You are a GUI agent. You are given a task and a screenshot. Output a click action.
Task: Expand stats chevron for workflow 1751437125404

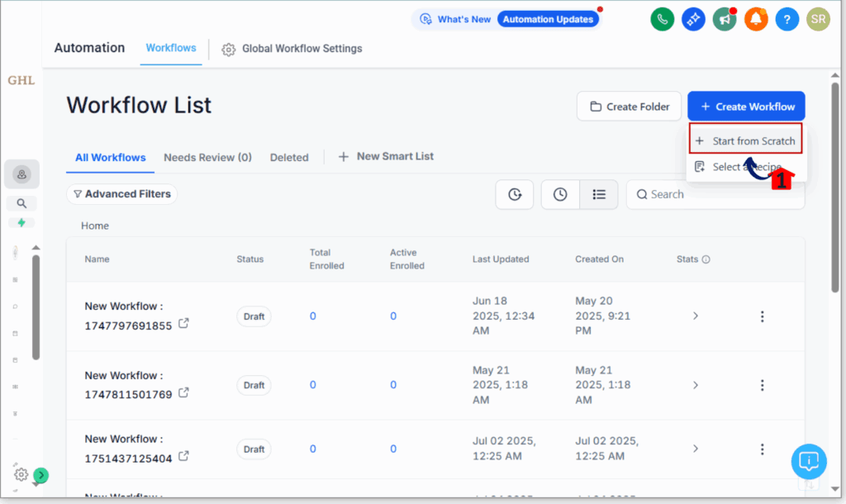point(696,449)
